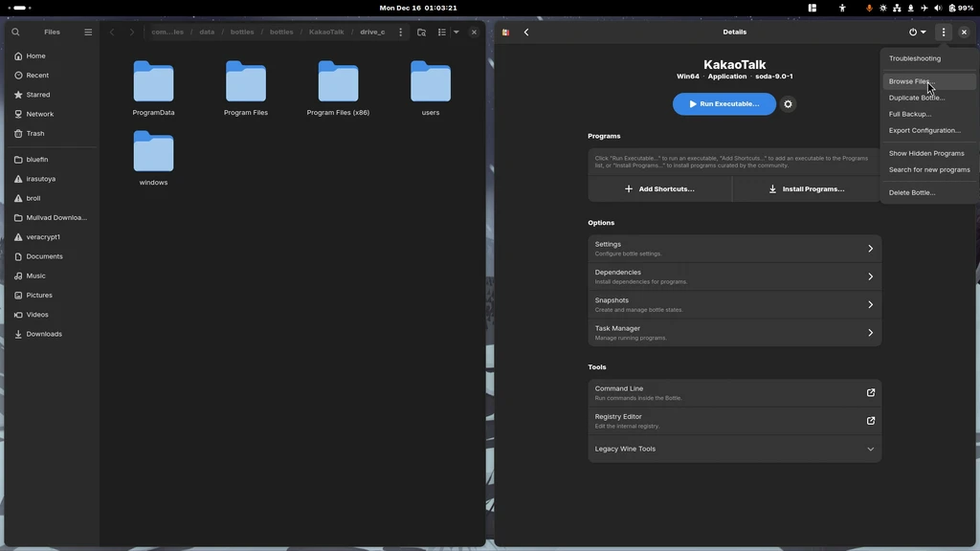Open Documents in Files sidebar
Image resolution: width=980 pixels, height=551 pixels.
click(53, 256)
